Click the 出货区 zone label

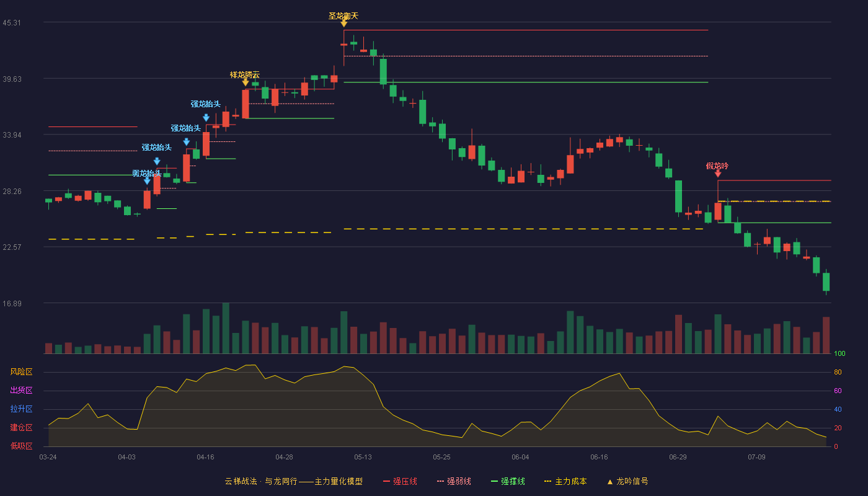(x=21, y=391)
